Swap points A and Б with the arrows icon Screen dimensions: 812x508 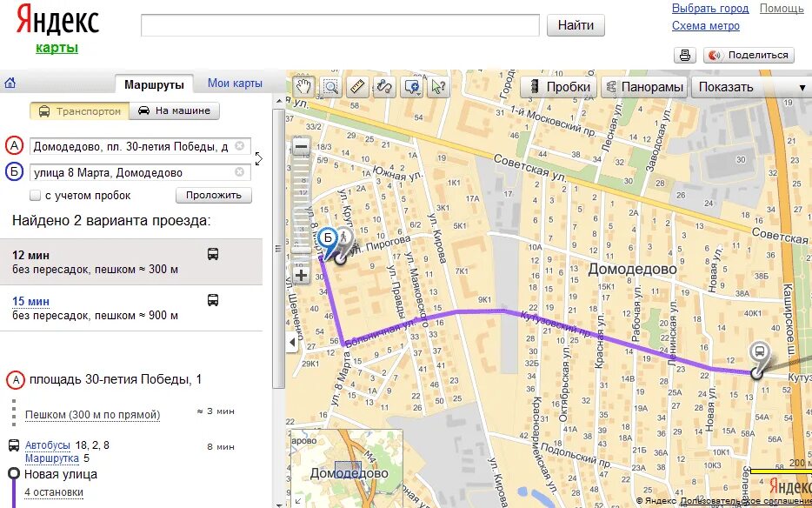(x=258, y=158)
